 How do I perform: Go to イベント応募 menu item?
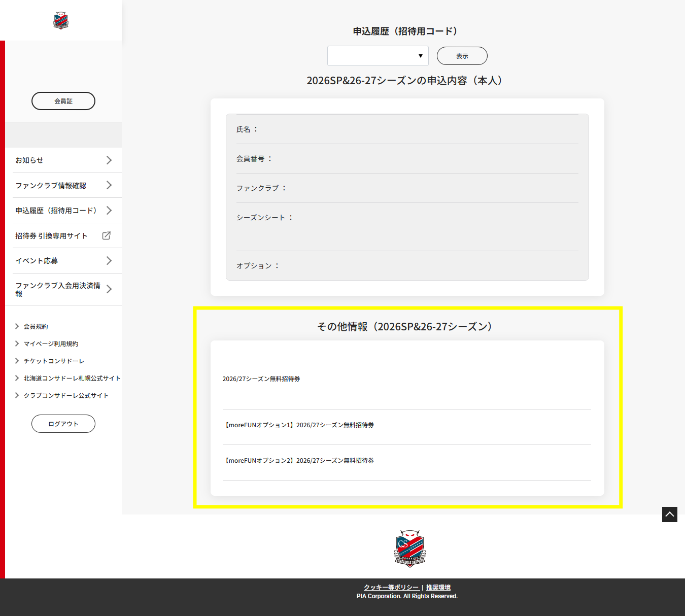pos(63,260)
